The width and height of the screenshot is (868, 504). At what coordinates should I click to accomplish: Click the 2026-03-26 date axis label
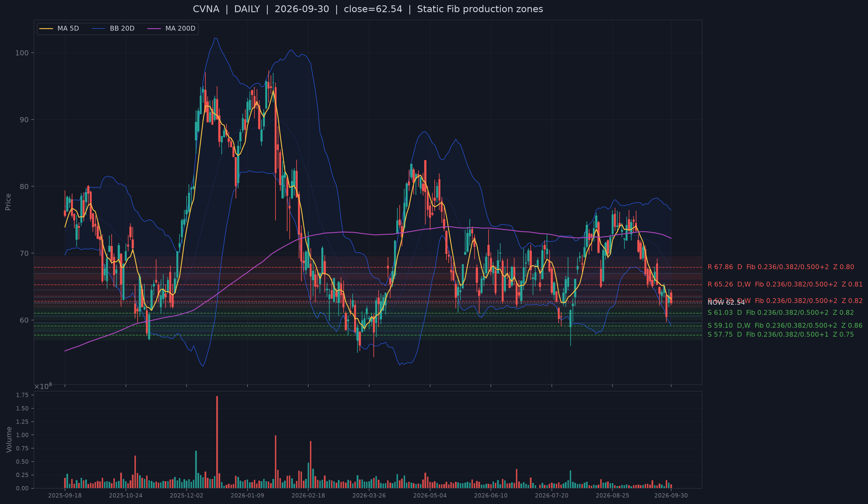[x=369, y=495]
